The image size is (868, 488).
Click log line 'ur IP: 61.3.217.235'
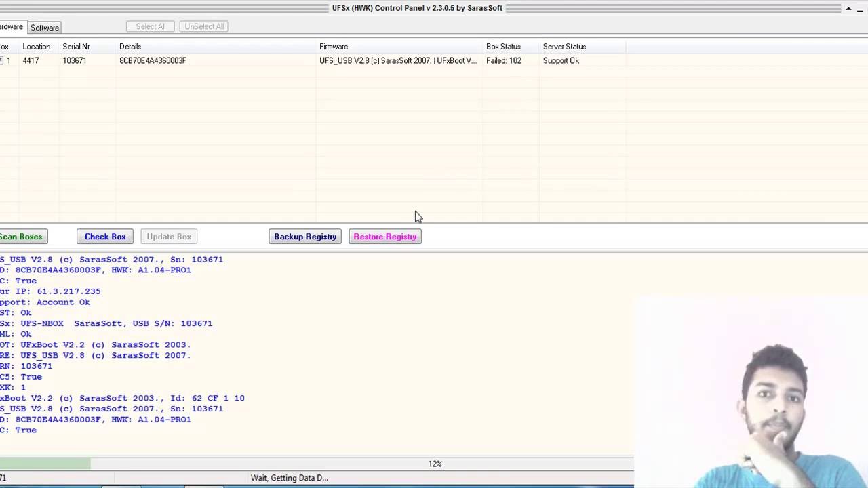pos(50,291)
